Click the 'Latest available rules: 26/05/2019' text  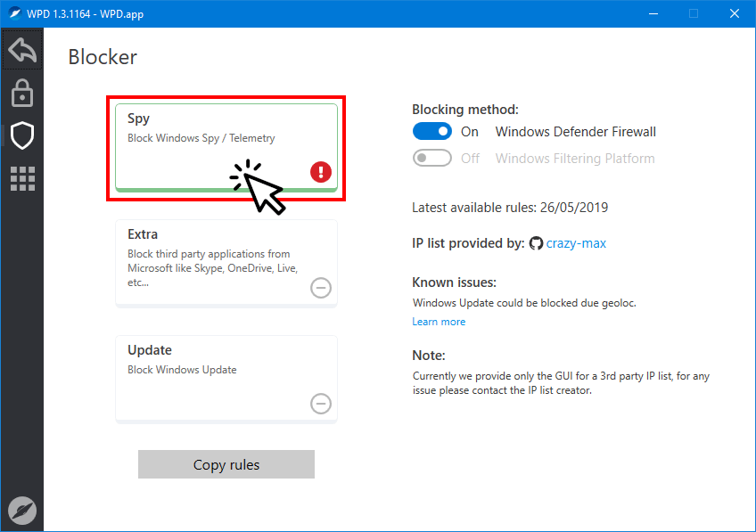[x=510, y=208]
